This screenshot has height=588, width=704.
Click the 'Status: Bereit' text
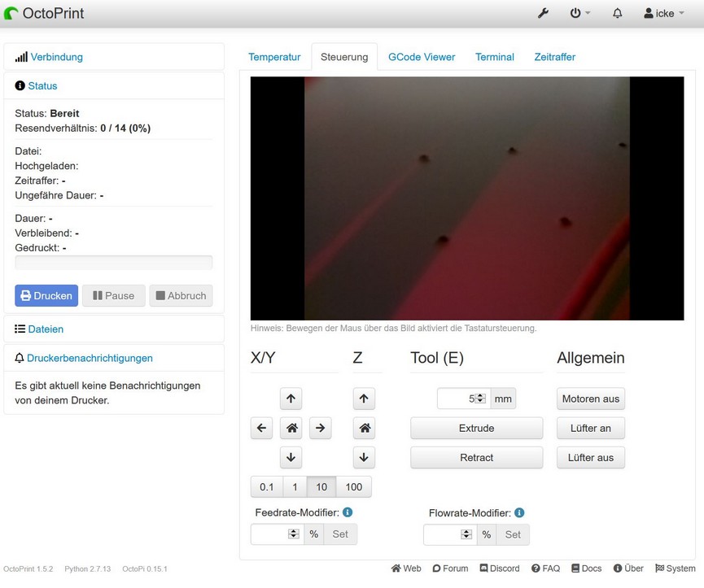click(x=47, y=114)
